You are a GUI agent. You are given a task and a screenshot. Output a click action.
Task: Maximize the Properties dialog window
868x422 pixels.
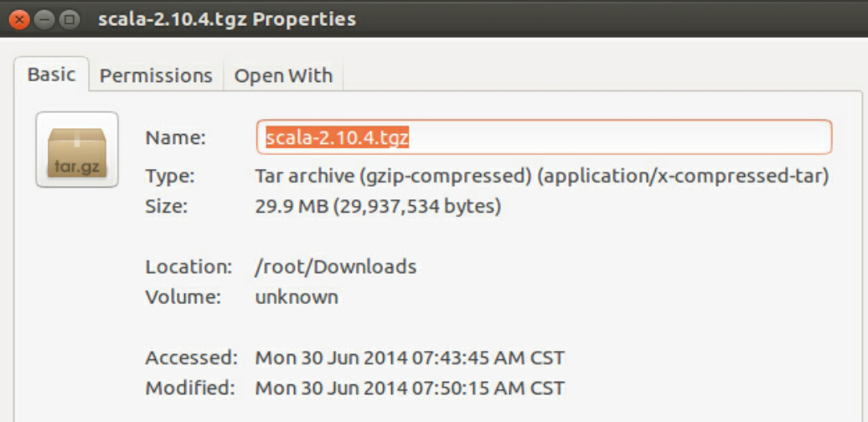click(x=70, y=18)
